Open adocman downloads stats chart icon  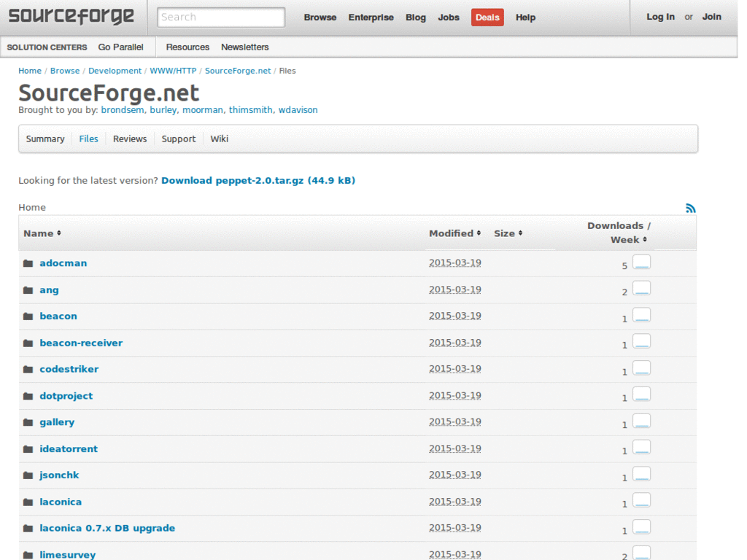[x=641, y=262]
